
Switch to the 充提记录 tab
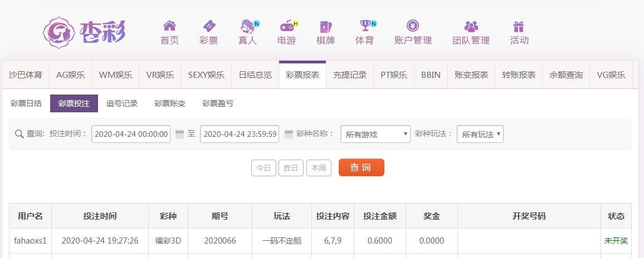pos(349,75)
